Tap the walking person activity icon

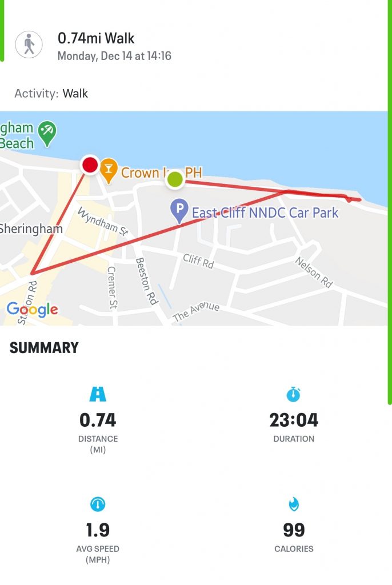click(29, 45)
